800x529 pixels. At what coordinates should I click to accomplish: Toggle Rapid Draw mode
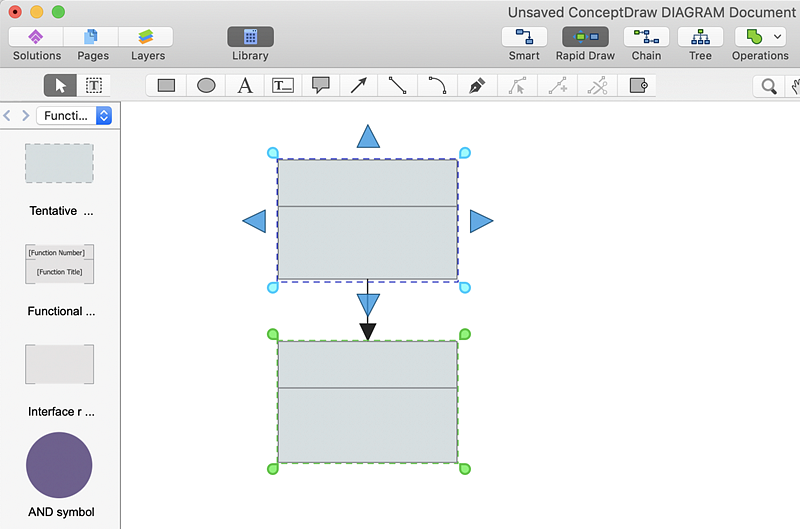click(x=585, y=37)
